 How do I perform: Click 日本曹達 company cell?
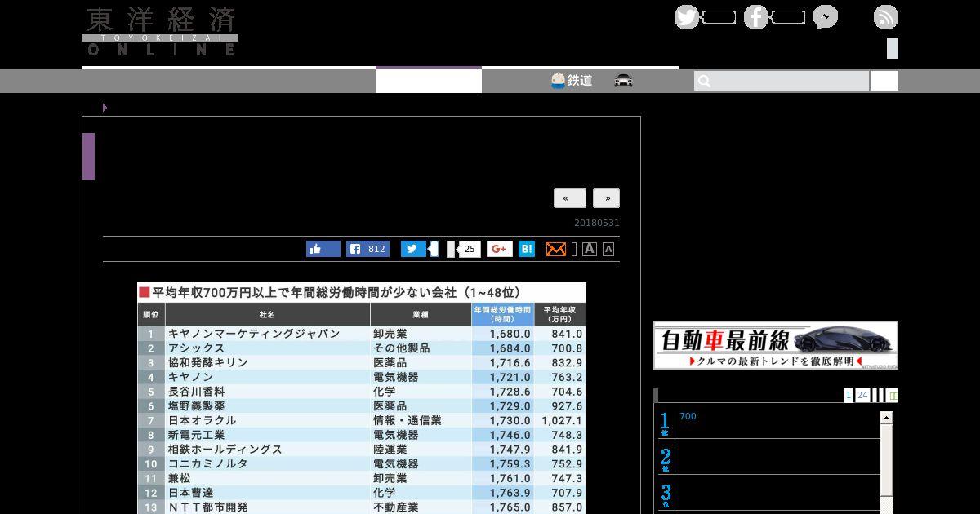190,493
